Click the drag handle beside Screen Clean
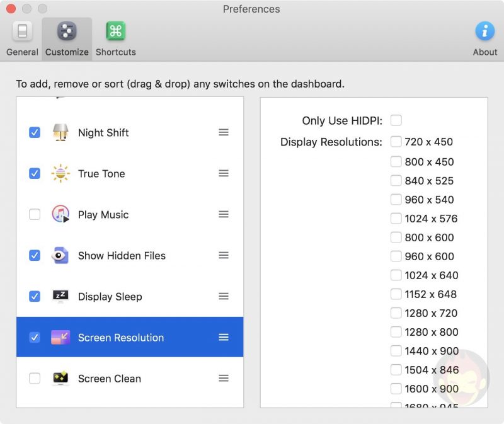This screenshot has width=504, height=424. tap(224, 378)
